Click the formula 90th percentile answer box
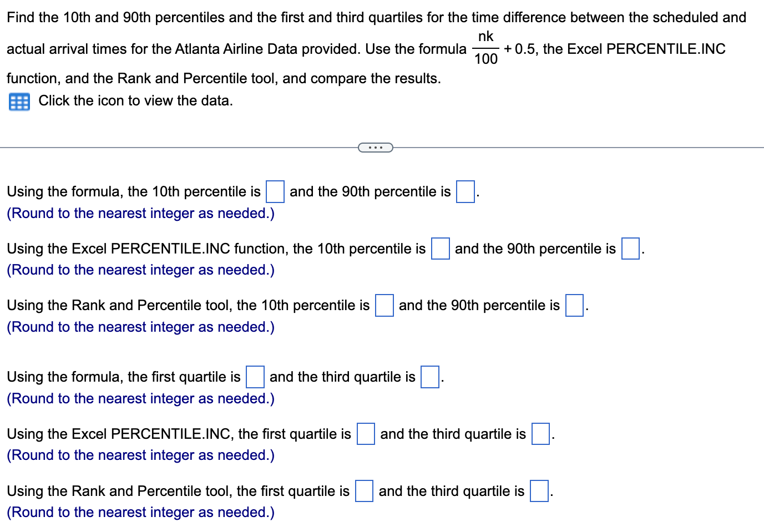This screenshot has height=532, width=764. [465, 191]
